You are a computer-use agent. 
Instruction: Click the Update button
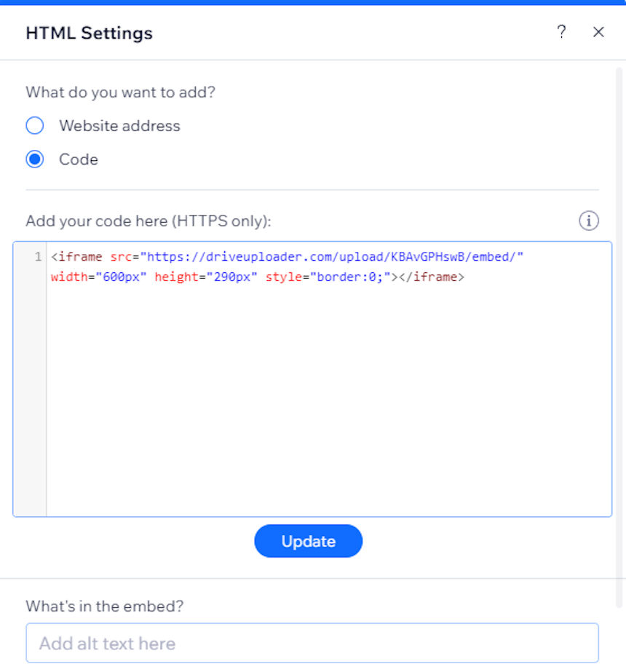(309, 541)
